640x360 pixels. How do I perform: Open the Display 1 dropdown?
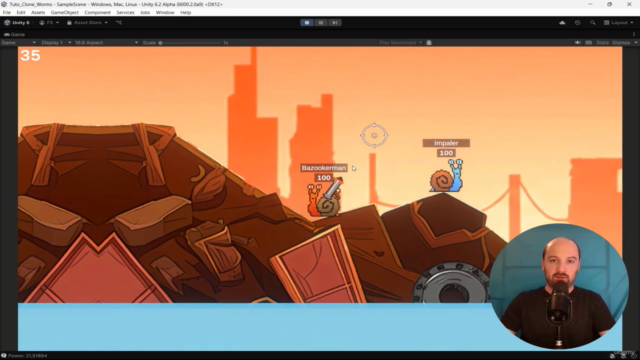click(x=56, y=42)
